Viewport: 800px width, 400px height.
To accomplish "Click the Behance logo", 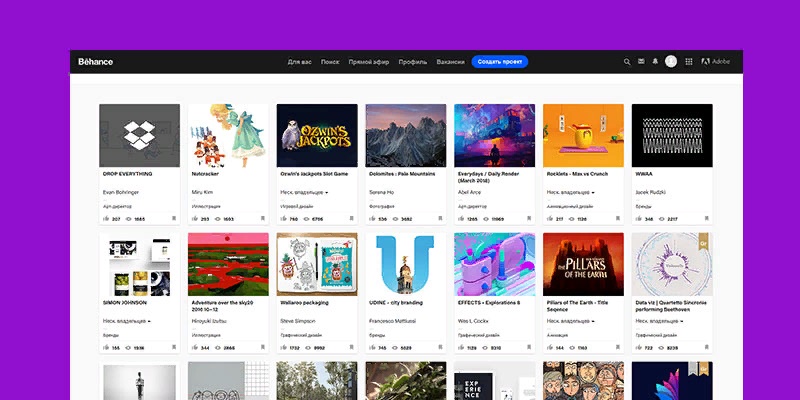I will click(x=95, y=62).
